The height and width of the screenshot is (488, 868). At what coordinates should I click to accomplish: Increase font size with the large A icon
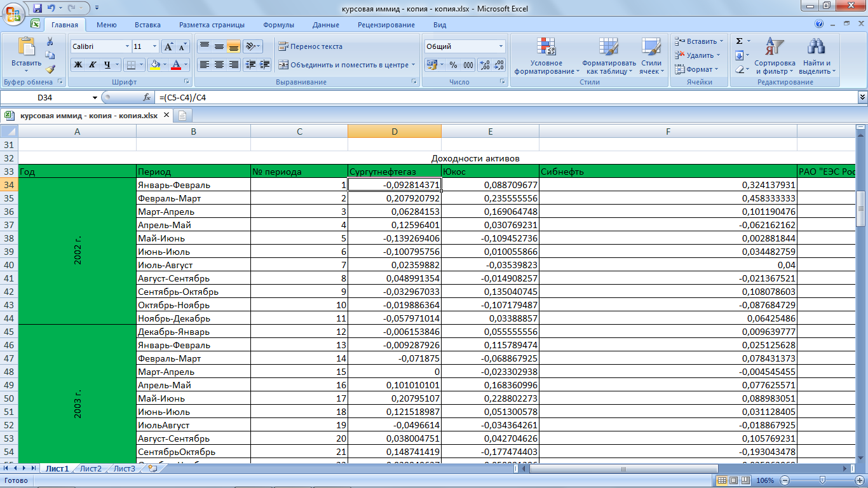pos(168,46)
